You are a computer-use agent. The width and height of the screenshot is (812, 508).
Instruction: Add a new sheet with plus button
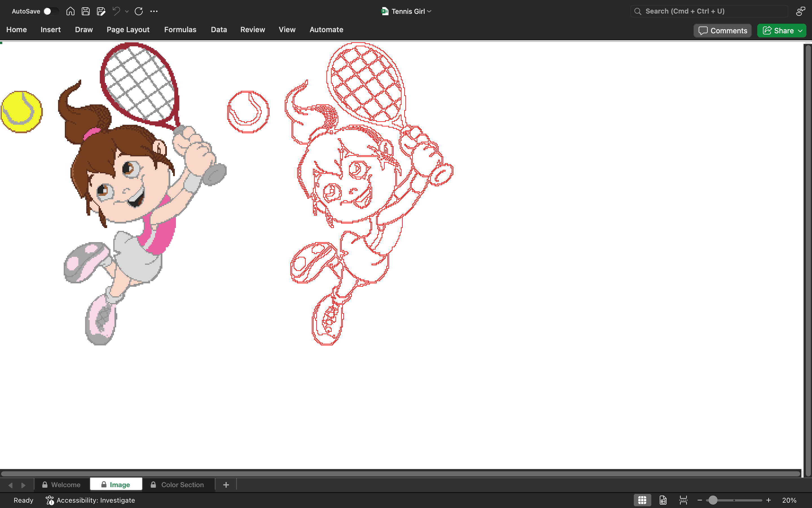(226, 485)
